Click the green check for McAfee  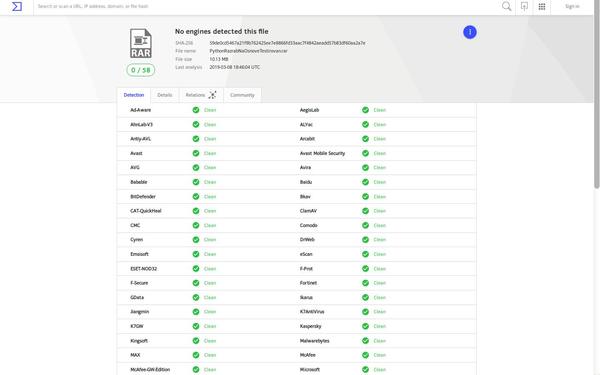tap(365, 355)
